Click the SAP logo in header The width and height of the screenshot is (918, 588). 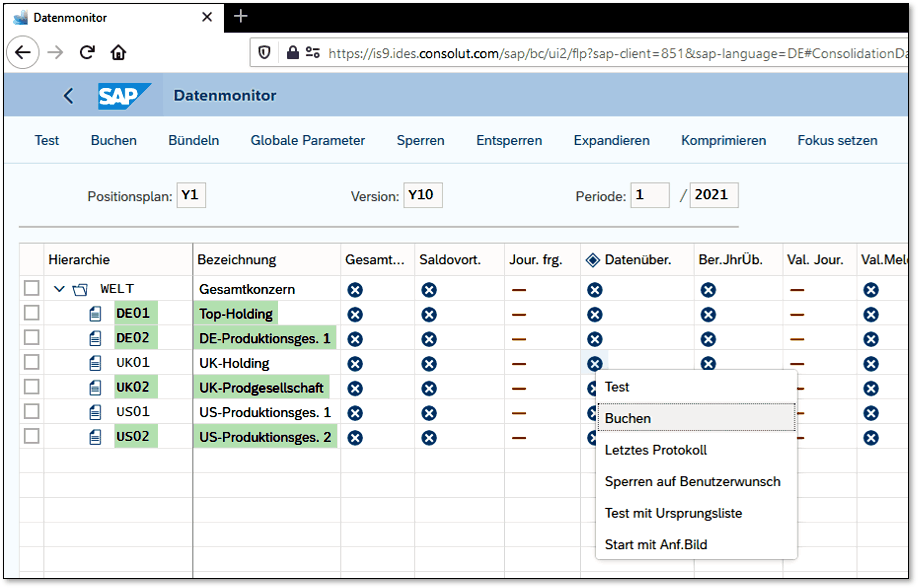coord(124,96)
